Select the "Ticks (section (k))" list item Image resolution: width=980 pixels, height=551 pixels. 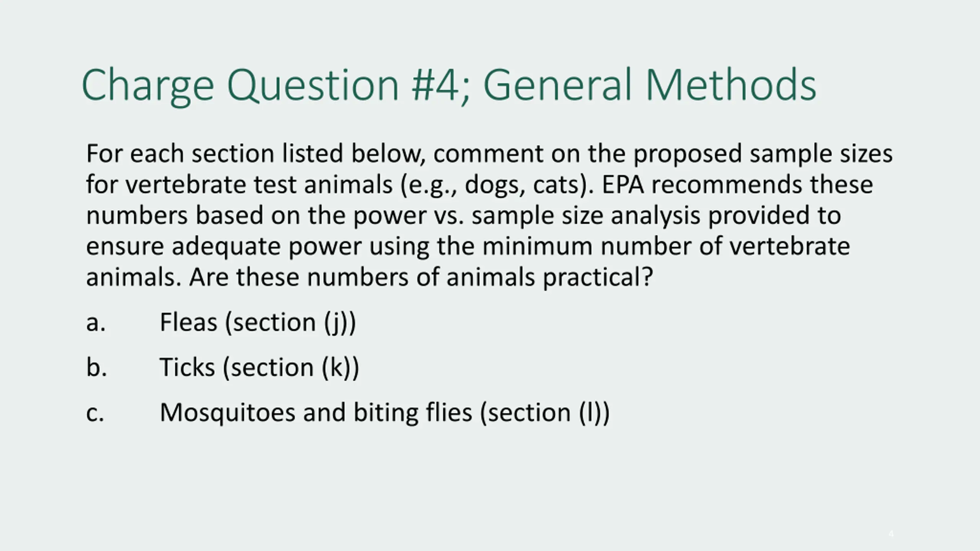coord(259,367)
